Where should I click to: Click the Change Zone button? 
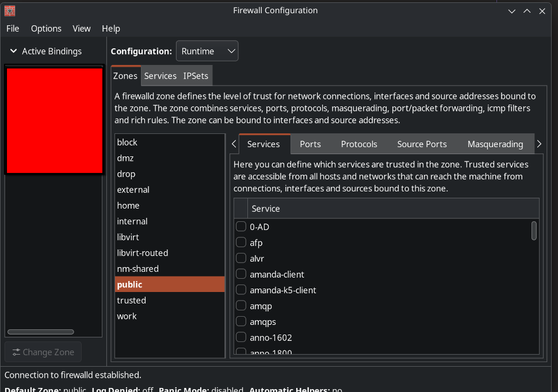[43, 352]
